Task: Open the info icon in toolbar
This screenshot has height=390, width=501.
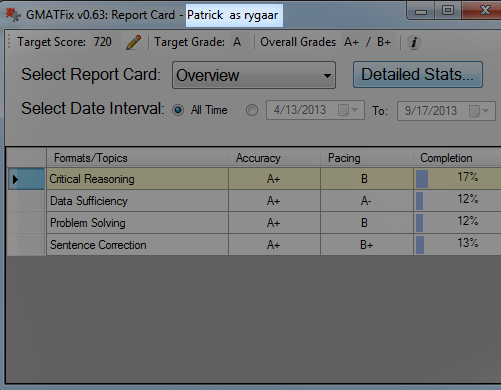Action: (x=414, y=42)
